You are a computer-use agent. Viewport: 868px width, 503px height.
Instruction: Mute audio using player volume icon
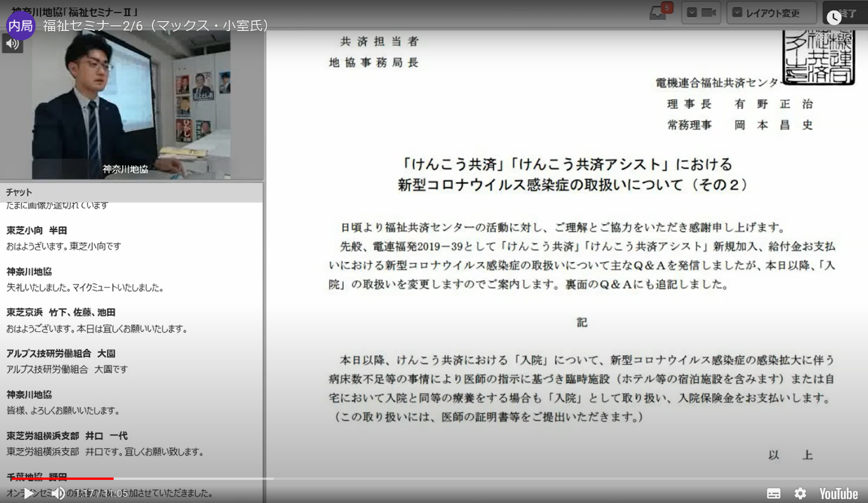pos(58,493)
